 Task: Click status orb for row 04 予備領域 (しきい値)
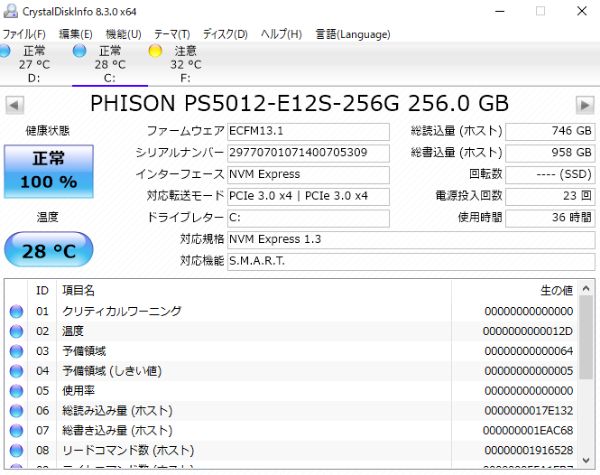[16, 371]
